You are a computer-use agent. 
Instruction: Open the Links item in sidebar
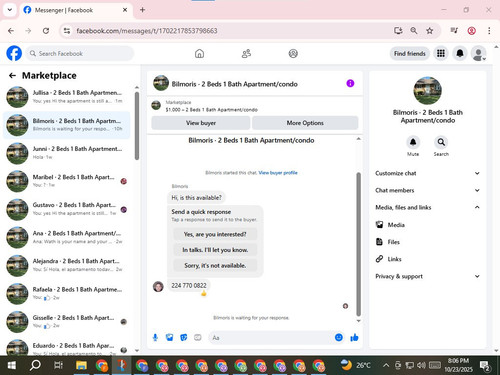pos(394,259)
